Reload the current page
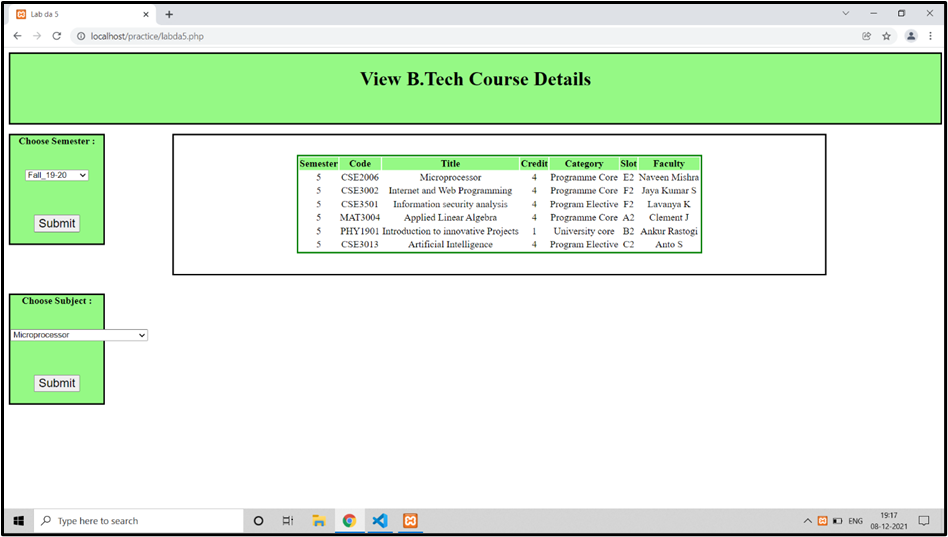The width and height of the screenshot is (948, 537). tap(57, 36)
